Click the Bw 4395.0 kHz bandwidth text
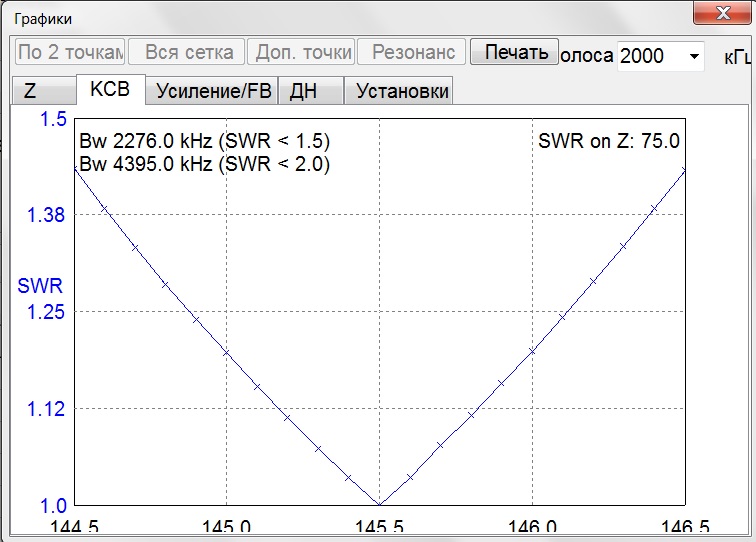The height and width of the screenshot is (542, 756). point(204,163)
